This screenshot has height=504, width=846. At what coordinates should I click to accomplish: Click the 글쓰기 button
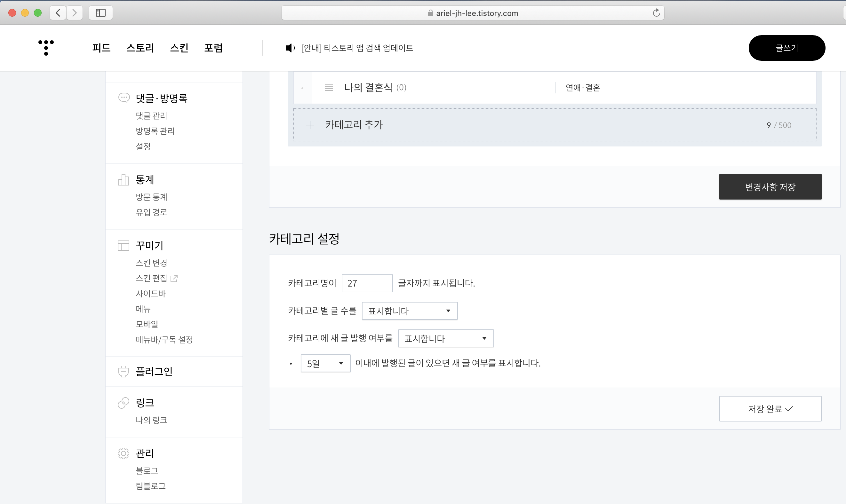click(787, 48)
